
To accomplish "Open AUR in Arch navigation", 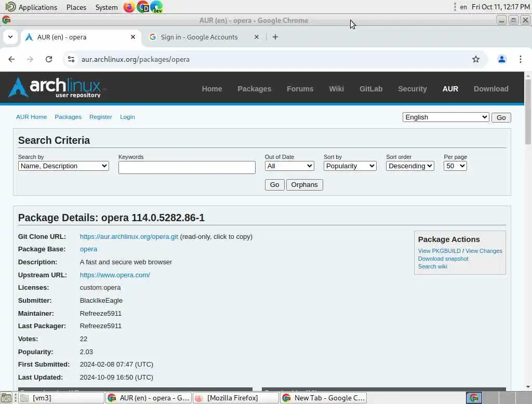I will 450,89.
